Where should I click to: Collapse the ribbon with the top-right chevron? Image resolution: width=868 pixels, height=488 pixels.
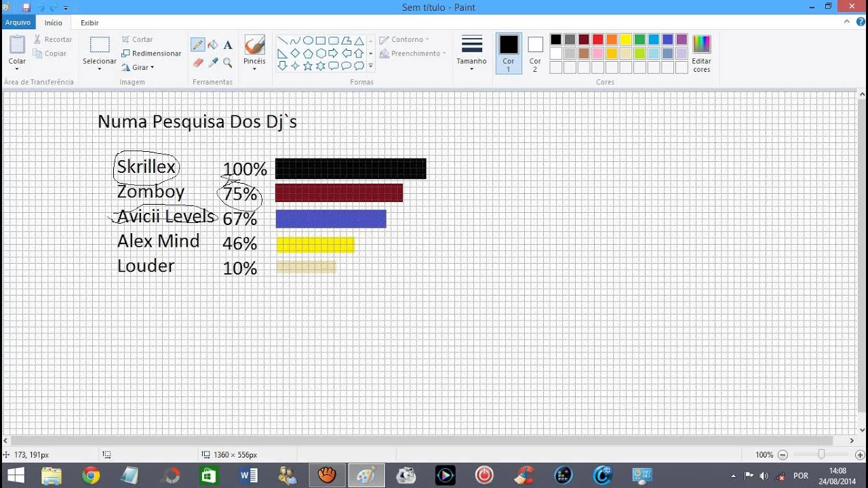848,22
